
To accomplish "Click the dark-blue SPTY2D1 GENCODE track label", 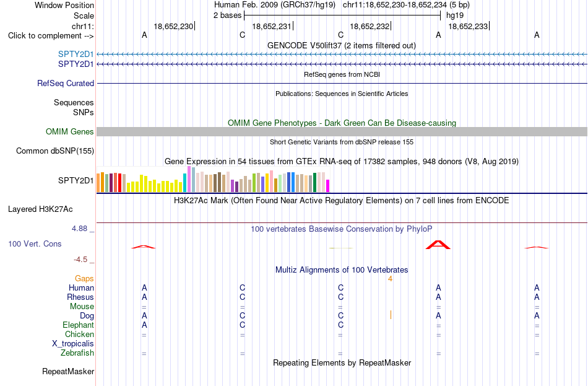I will (x=76, y=64).
